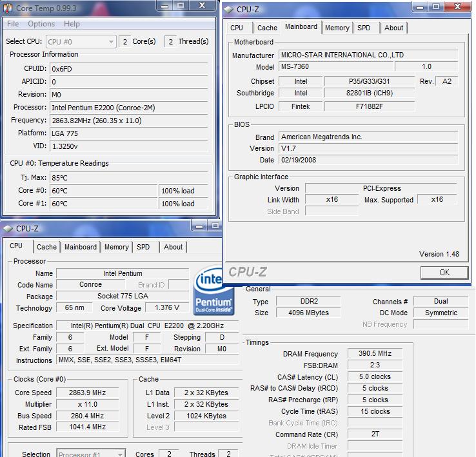This screenshot has height=457, width=476.
Task: Click the Processor field Intel Pentium E2200
Action: [x=129, y=108]
